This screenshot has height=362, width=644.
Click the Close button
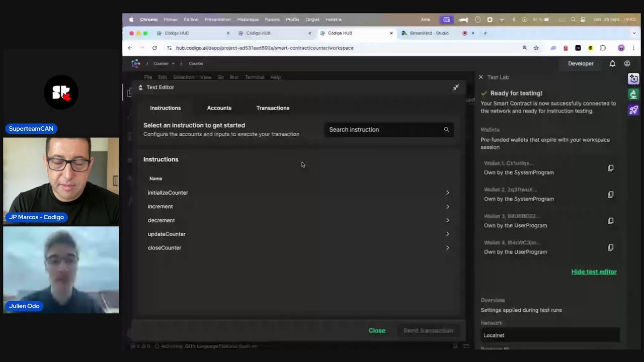[x=377, y=331]
